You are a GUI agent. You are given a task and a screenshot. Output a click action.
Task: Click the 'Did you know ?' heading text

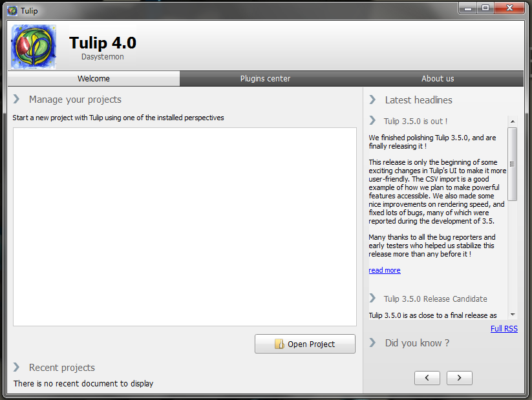(417, 343)
